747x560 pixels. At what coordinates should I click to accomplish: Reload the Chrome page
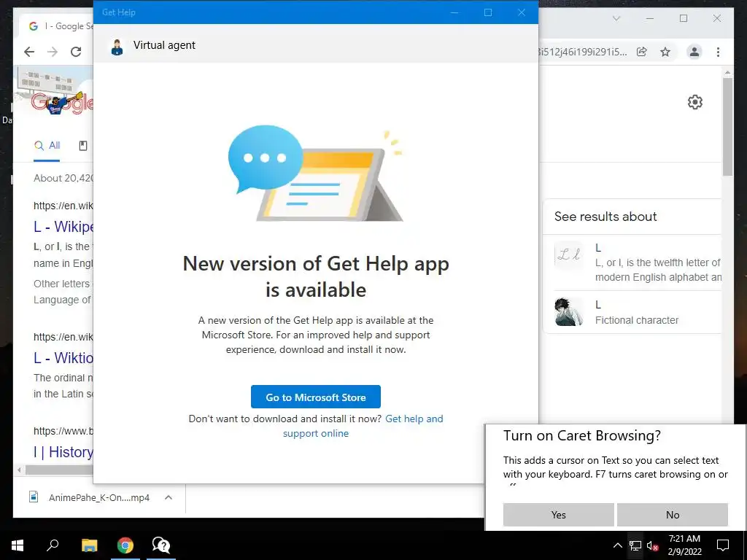pos(76,52)
